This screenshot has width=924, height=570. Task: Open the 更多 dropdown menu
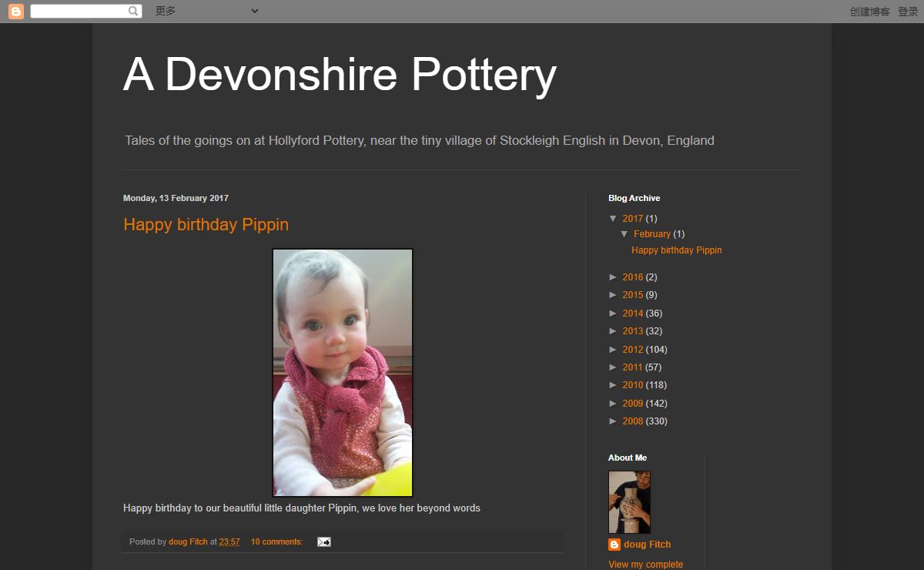[x=206, y=12]
